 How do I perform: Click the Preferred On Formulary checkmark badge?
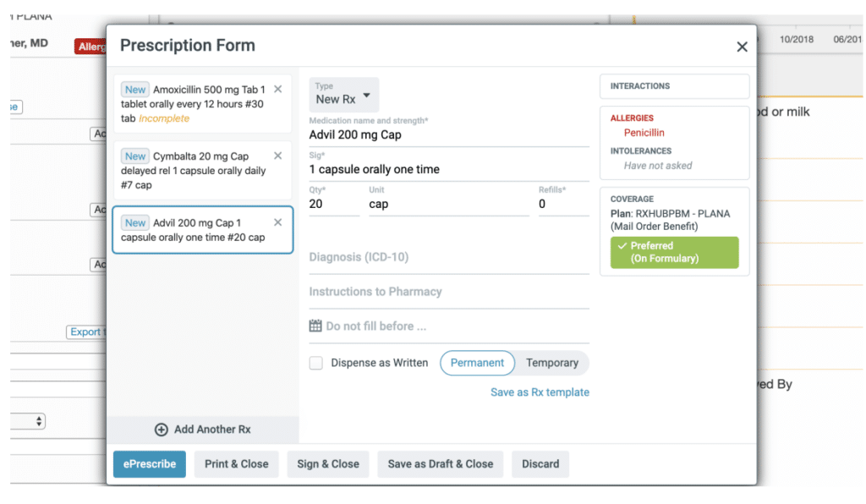pyautogui.click(x=674, y=252)
